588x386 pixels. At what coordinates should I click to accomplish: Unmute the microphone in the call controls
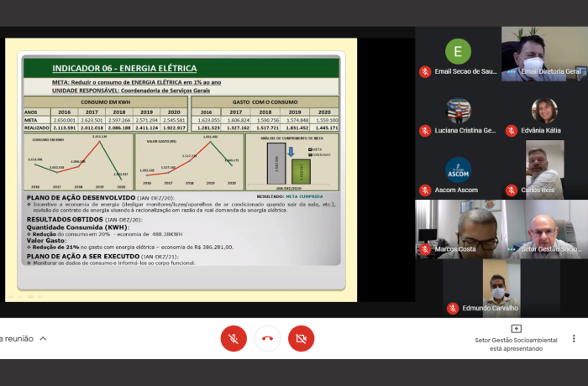coord(234,338)
